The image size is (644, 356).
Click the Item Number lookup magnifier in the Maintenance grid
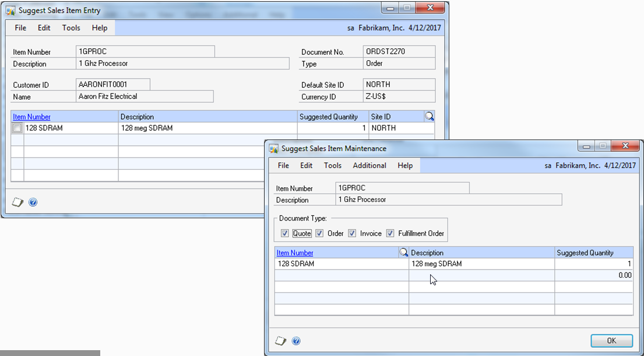404,252
